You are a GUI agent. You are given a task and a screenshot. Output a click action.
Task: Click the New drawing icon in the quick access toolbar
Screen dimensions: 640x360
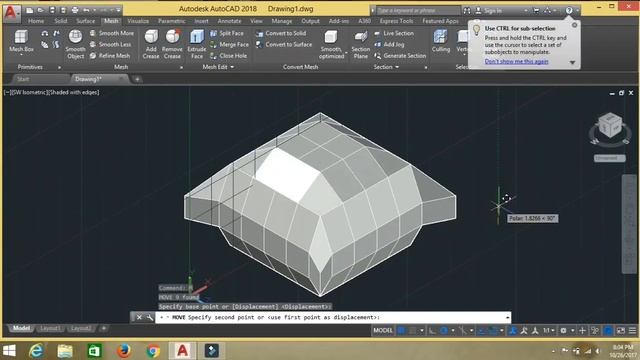29,10
